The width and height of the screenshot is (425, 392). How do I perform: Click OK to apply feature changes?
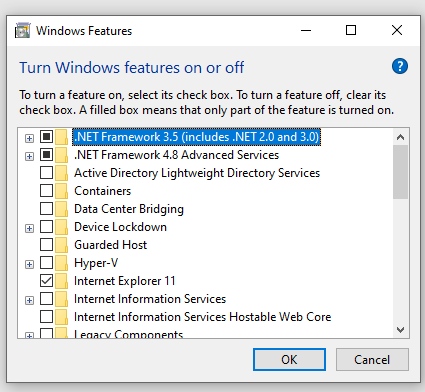[x=289, y=360]
